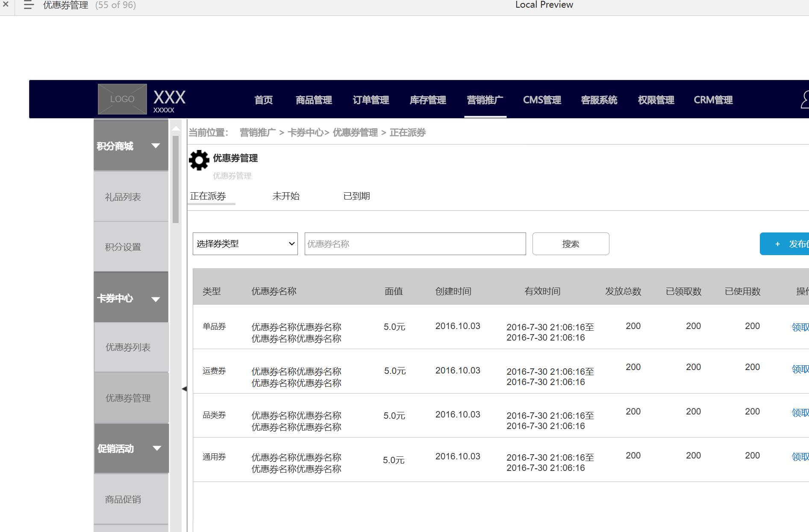Click the 优惠券名称 column header

(x=274, y=291)
